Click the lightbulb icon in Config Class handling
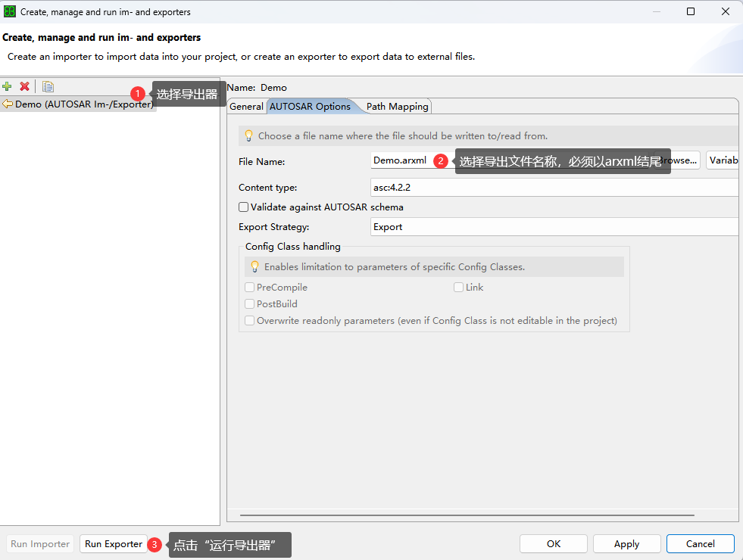Screen dimensions: 743x560 click(254, 266)
